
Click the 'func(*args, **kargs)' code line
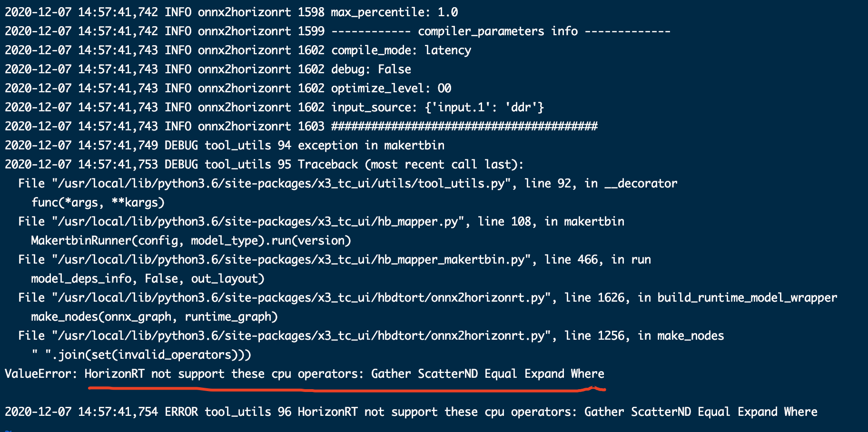(98, 203)
